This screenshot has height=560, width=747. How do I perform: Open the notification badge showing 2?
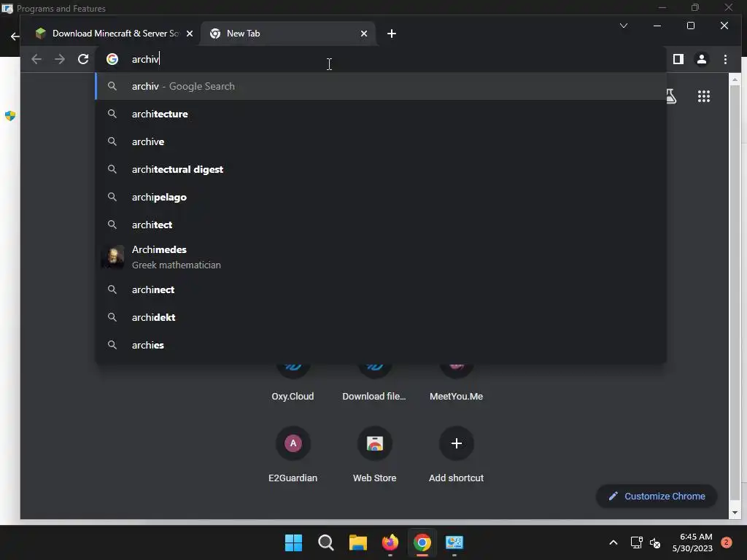727,542
